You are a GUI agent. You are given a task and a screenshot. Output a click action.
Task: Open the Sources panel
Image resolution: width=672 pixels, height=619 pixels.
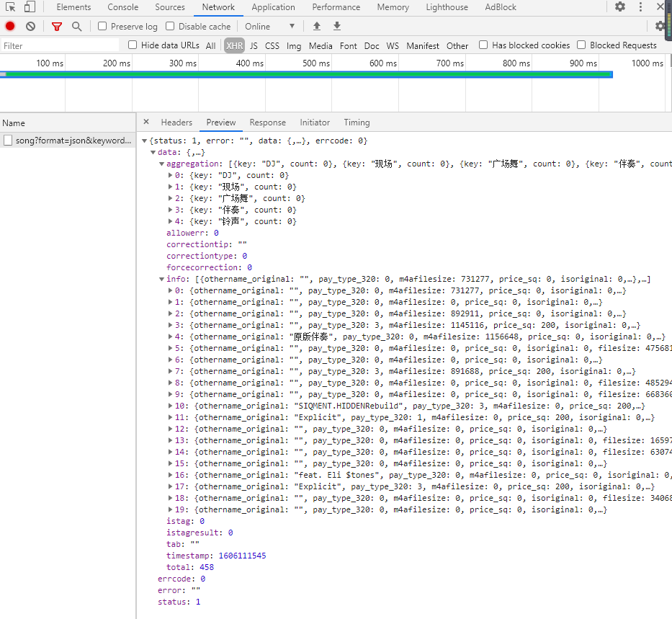pyautogui.click(x=170, y=7)
